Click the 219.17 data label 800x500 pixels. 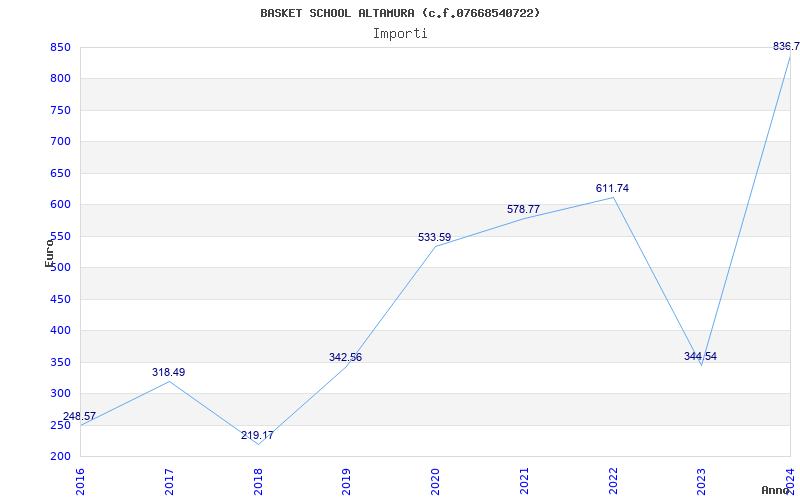point(257,435)
